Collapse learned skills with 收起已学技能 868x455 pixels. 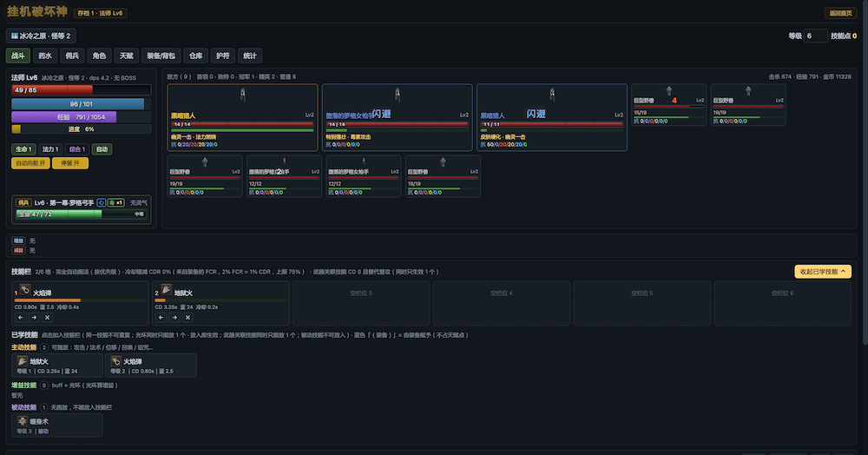[x=823, y=271]
